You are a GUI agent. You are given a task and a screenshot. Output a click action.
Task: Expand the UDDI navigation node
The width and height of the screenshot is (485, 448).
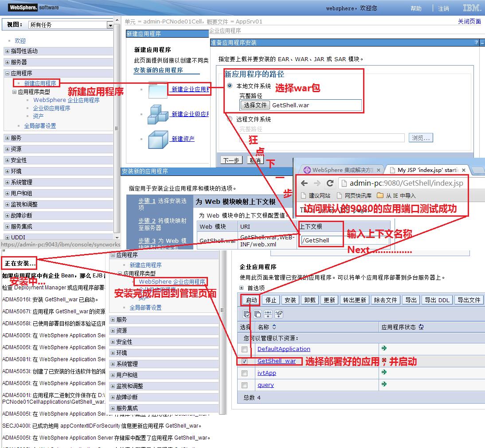click(7, 237)
